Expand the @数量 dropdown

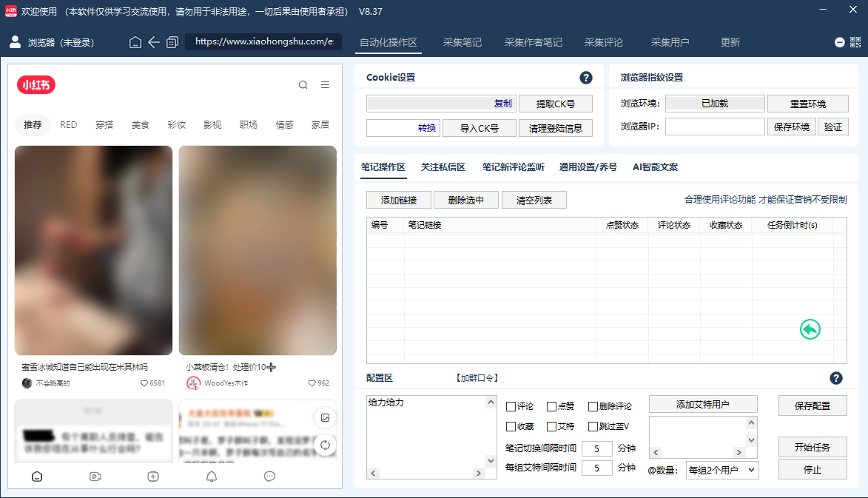pos(722,471)
